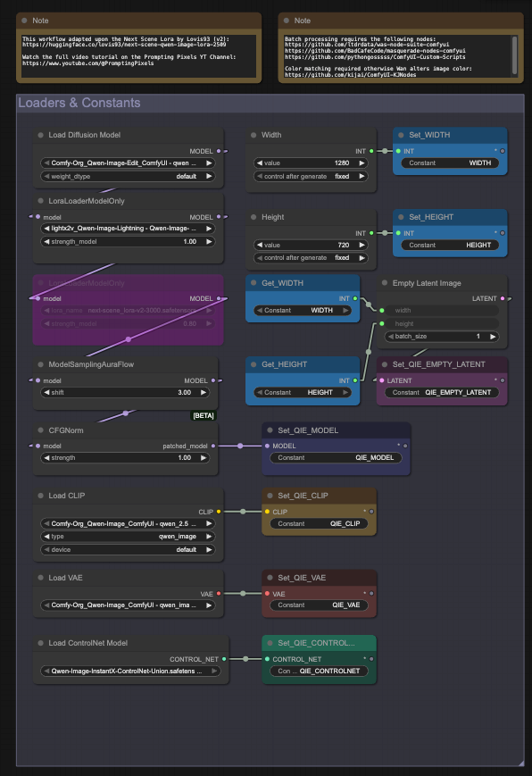Increase Height value 720 with right arrow
The image size is (532, 776).
coord(362,246)
